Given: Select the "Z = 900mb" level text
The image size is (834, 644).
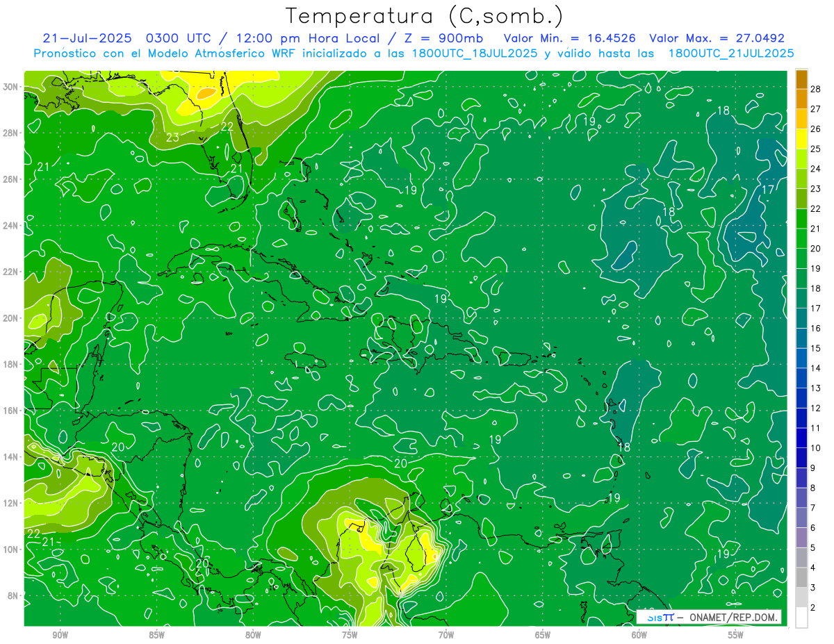Looking at the screenshot, I should click(442, 38).
